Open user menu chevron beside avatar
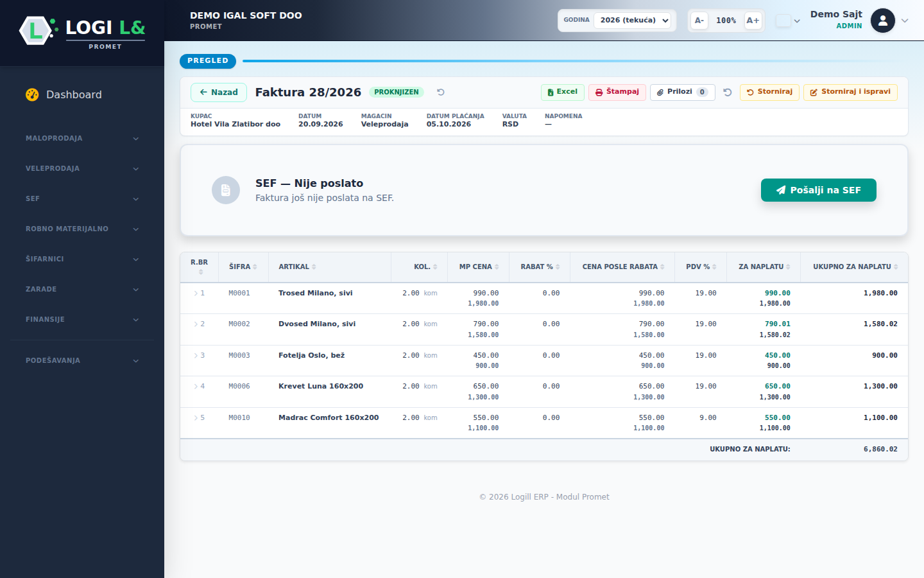This screenshot has height=578, width=924. point(905,21)
